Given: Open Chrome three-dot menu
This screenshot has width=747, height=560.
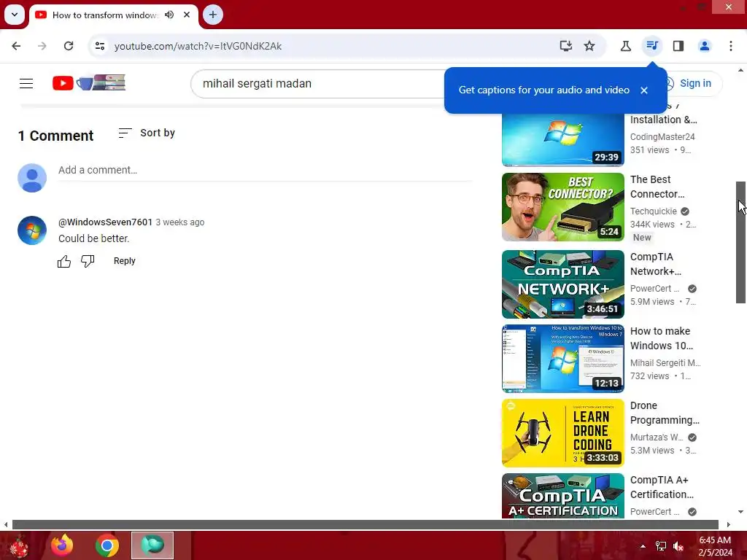Looking at the screenshot, I should (731, 46).
